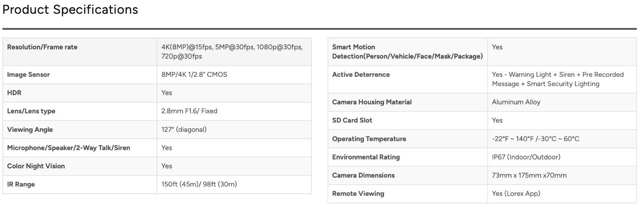Click the Image Sensor row label
This screenshot has width=644, height=213.
click(x=29, y=75)
